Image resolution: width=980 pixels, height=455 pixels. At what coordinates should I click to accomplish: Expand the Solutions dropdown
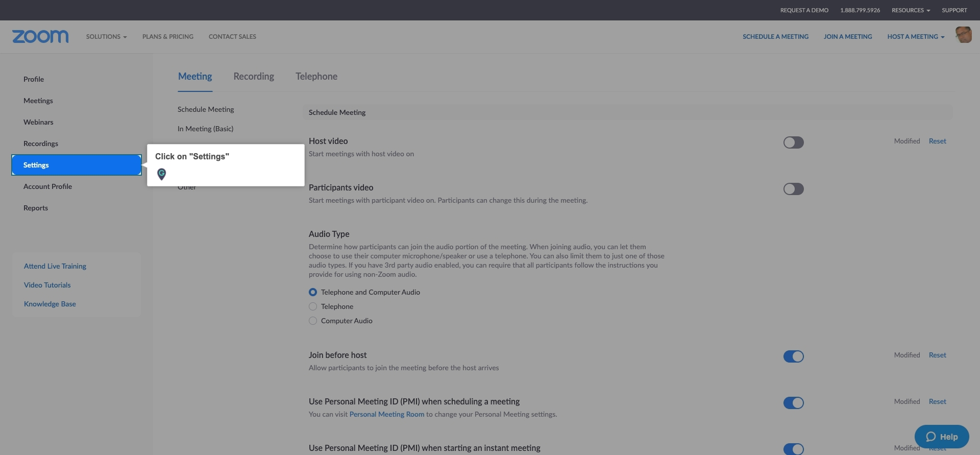106,37
